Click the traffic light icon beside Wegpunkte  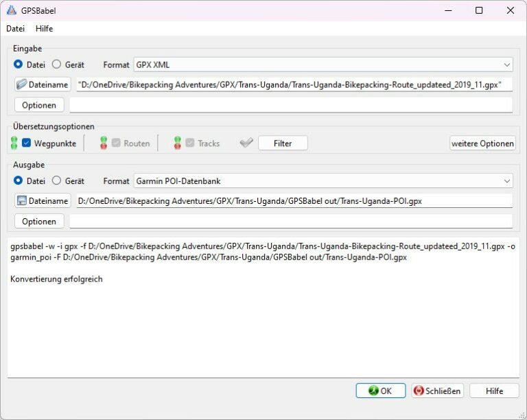tap(14, 143)
